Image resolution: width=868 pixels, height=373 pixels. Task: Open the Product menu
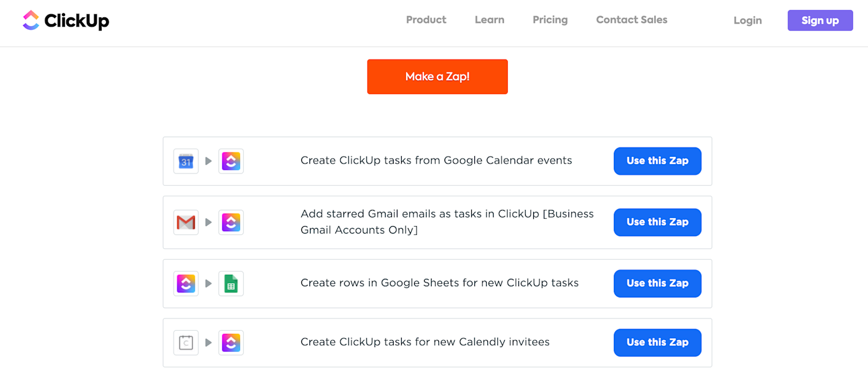[426, 20]
